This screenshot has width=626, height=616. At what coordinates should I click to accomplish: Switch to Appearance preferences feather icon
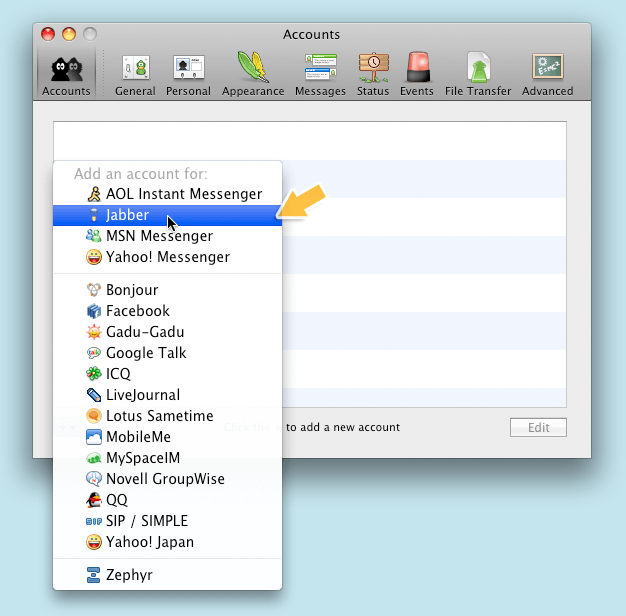(x=253, y=74)
